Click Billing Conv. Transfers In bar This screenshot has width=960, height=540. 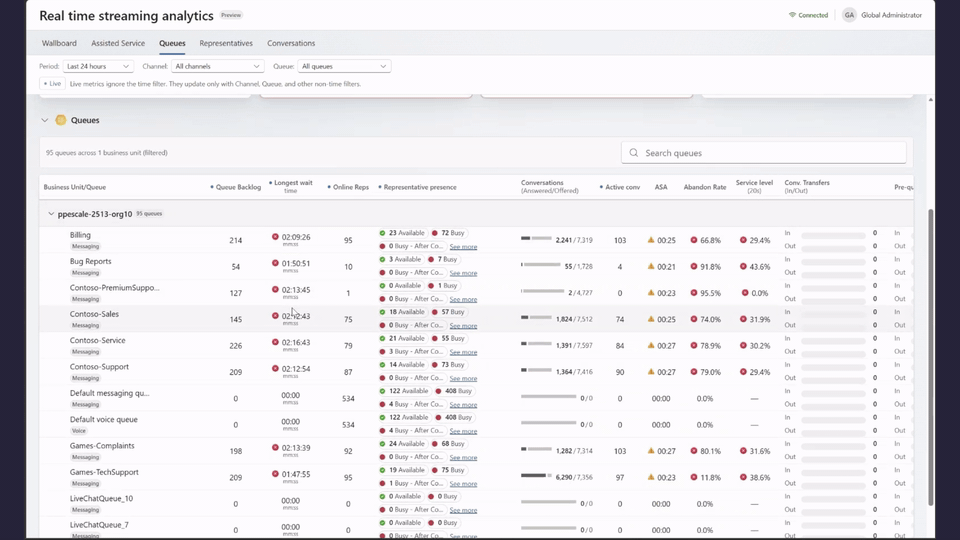tap(833, 235)
